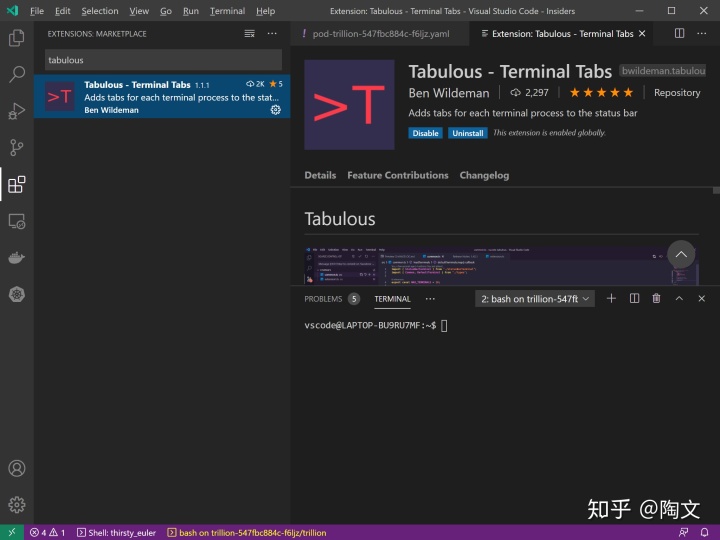Open the Accounts menu icon
This screenshot has width=720, height=540.
(17, 468)
